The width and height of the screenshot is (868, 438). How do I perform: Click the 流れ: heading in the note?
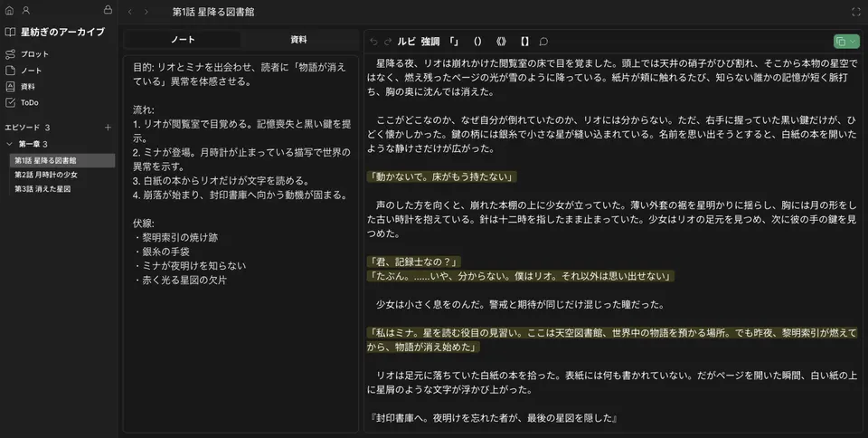pos(144,109)
